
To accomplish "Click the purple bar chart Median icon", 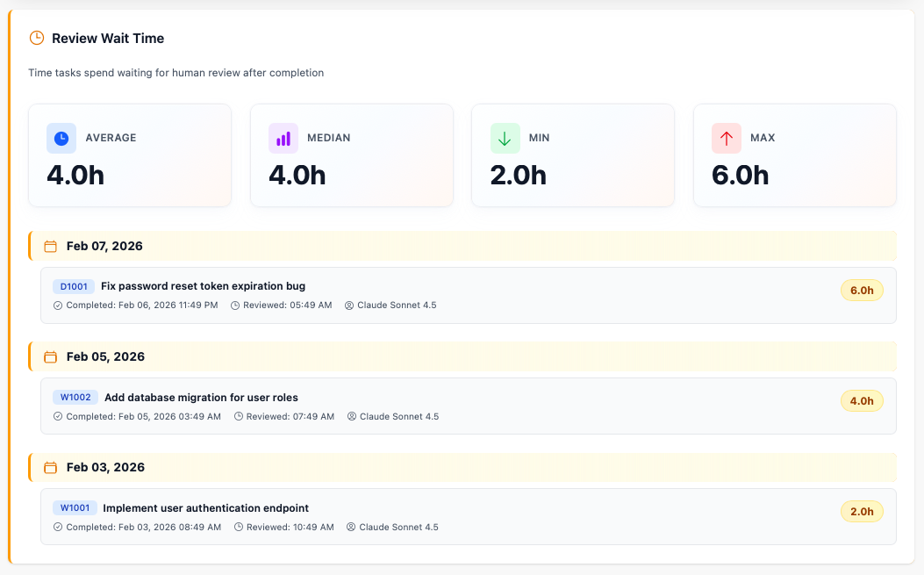I will click(x=283, y=138).
